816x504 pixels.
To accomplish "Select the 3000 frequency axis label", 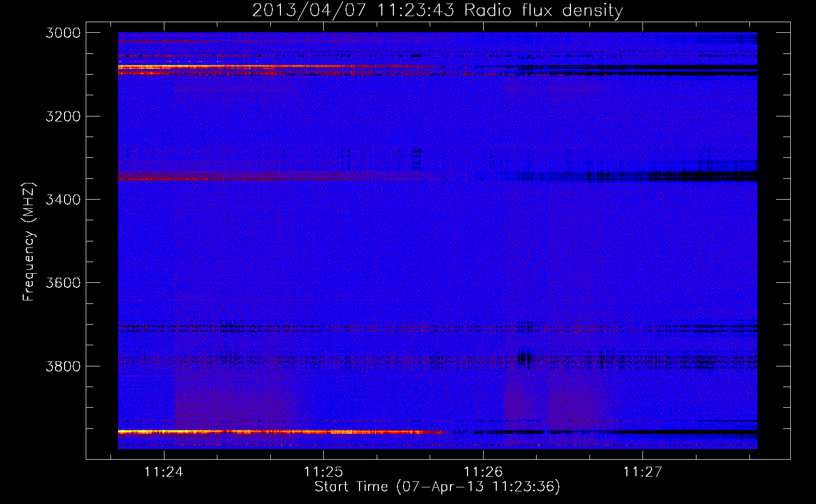I will click(x=63, y=33).
